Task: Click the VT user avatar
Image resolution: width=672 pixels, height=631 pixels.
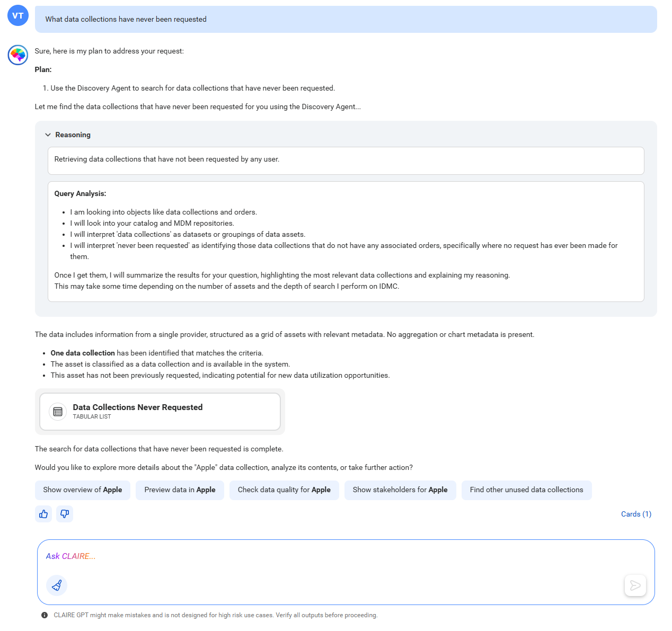Action: 18,15
